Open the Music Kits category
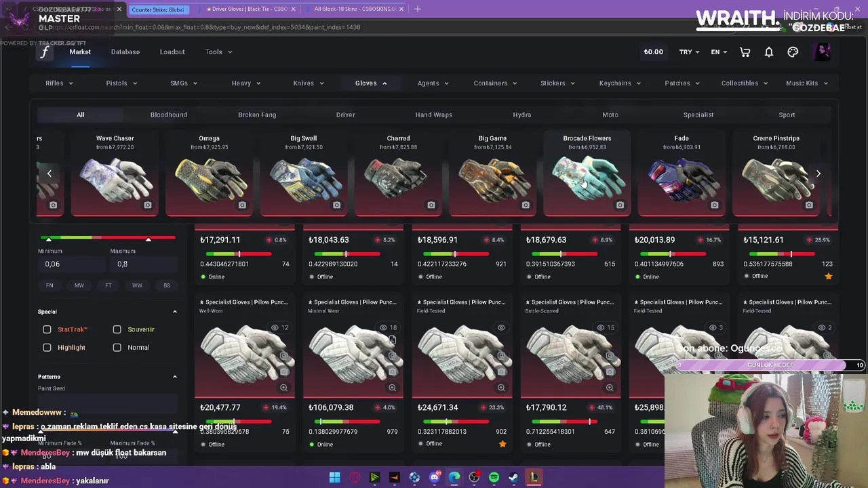The width and height of the screenshot is (868, 488). (x=806, y=83)
